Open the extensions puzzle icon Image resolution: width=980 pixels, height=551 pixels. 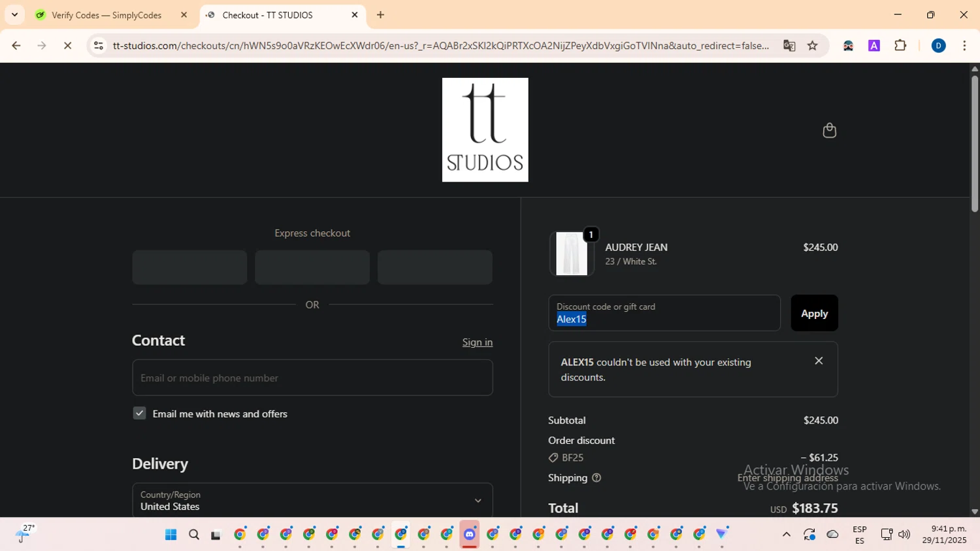pos(900,46)
